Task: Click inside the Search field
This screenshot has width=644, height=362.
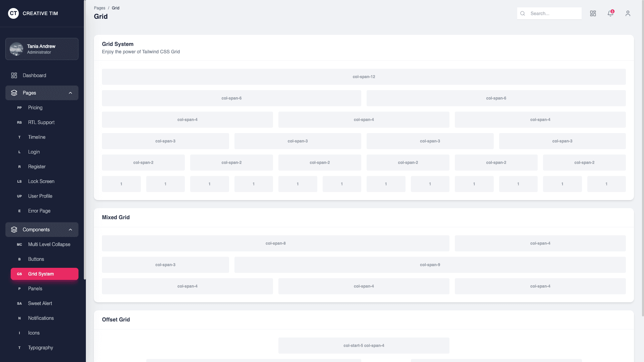Action: pos(553,13)
